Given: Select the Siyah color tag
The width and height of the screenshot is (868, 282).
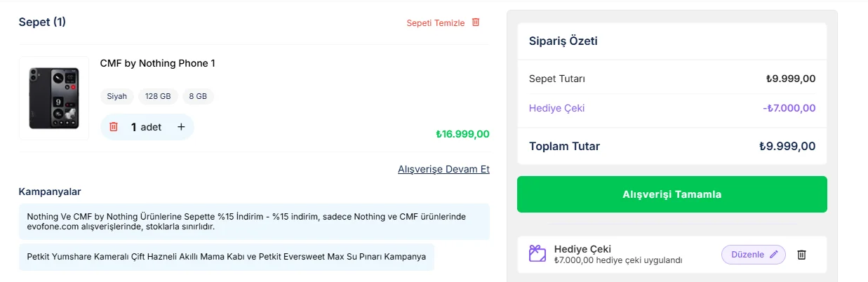Looking at the screenshot, I should [x=116, y=96].
